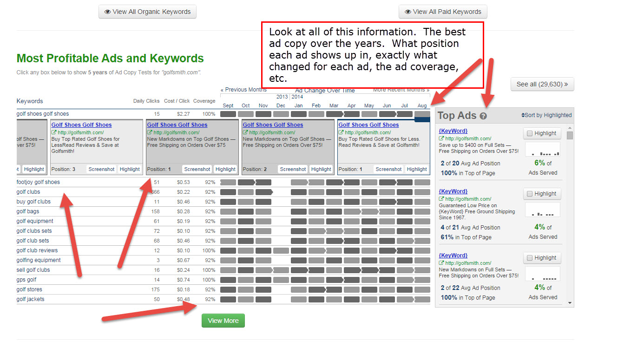
Task: Click the eye icon in View All Paid Keywords
Action: (407, 12)
